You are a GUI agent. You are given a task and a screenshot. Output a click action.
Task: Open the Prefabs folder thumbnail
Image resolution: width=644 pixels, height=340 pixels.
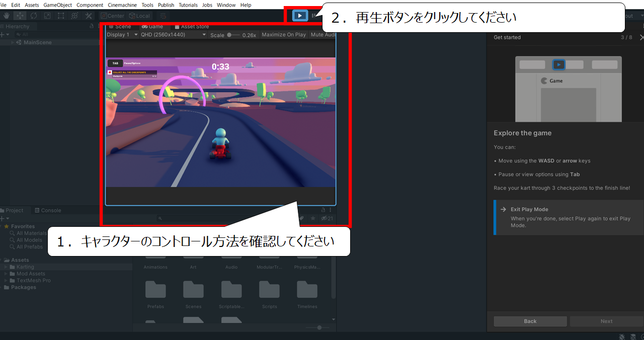click(155, 289)
